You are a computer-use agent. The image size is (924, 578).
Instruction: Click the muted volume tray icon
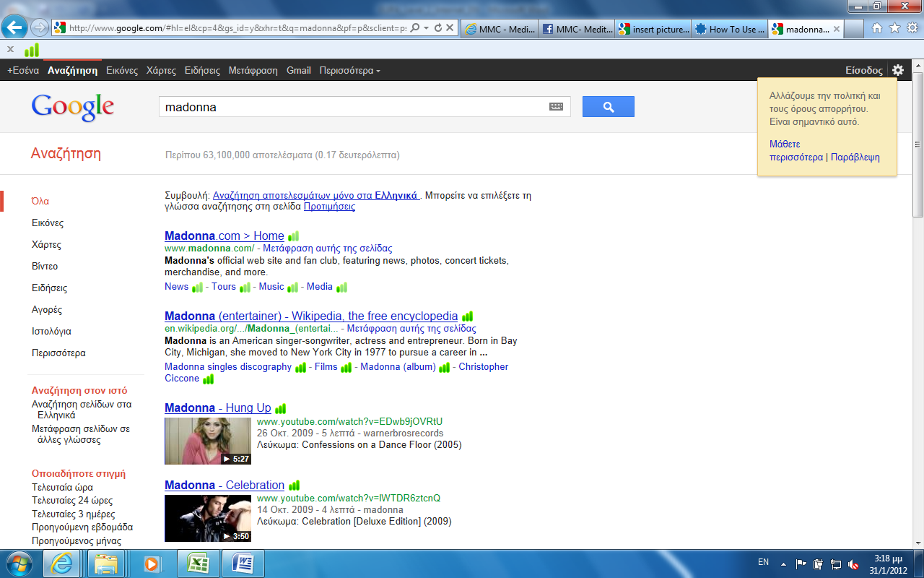[853, 564]
